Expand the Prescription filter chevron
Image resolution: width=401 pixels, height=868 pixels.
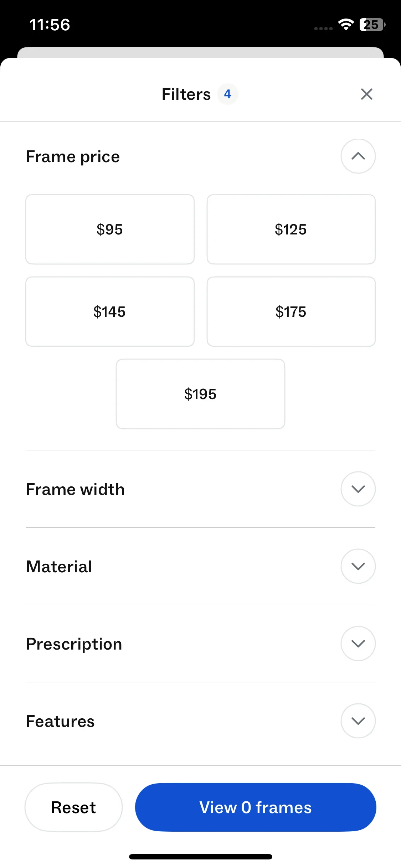[x=358, y=644]
